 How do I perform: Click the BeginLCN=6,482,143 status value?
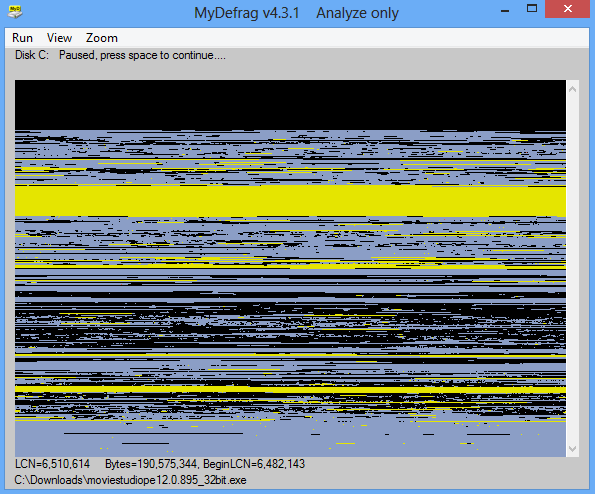point(254,464)
